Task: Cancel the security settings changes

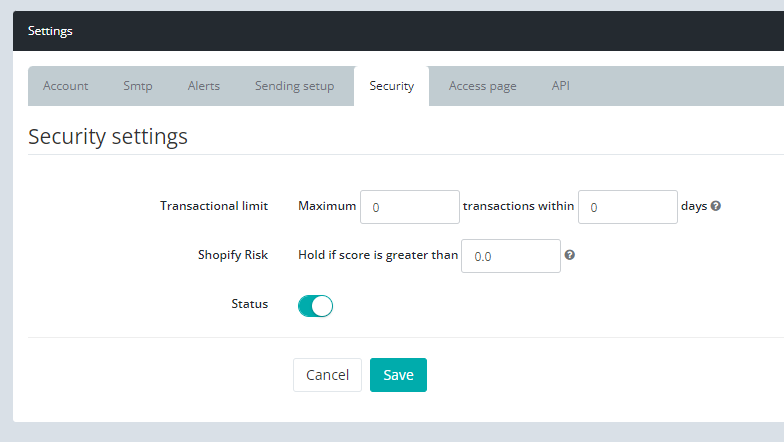Action: (x=328, y=375)
